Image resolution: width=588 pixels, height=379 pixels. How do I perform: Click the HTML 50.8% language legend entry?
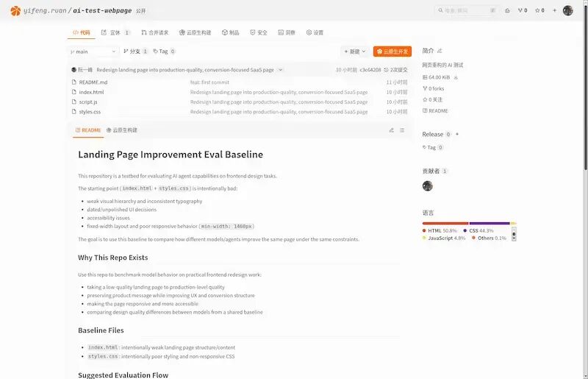coord(440,230)
